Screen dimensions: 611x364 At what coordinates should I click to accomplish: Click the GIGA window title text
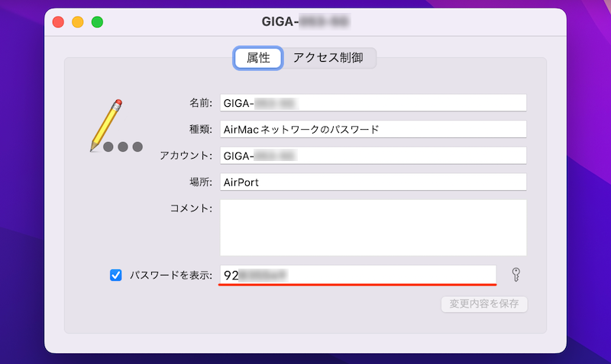[x=305, y=22]
